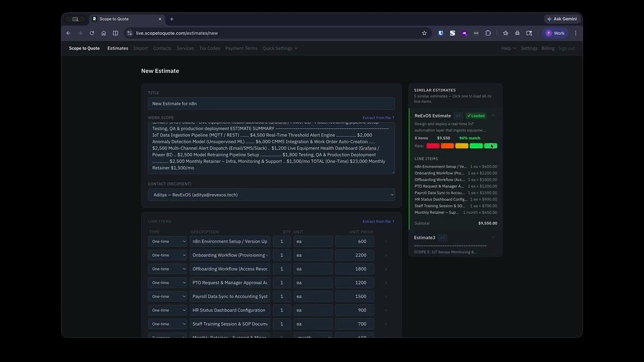Image resolution: width=644 pixels, height=362 pixels.
Task: Bookmark this page with the address bar star
Action: [x=424, y=33]
